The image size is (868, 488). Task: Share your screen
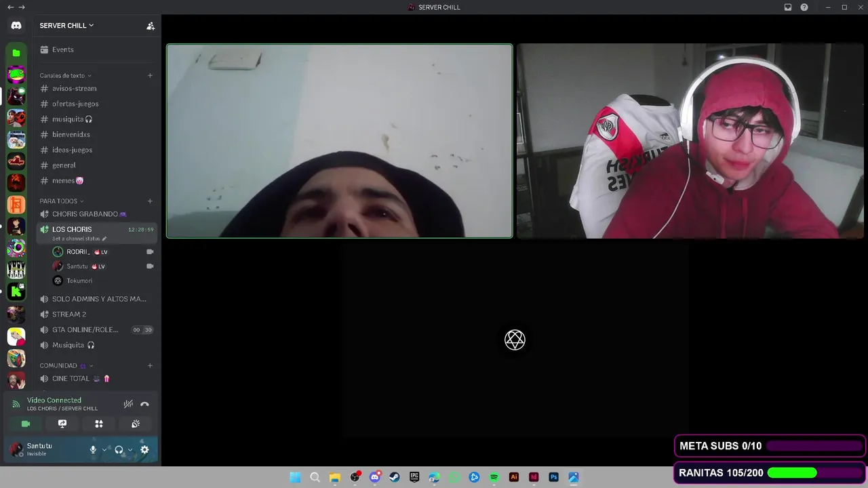62,424
